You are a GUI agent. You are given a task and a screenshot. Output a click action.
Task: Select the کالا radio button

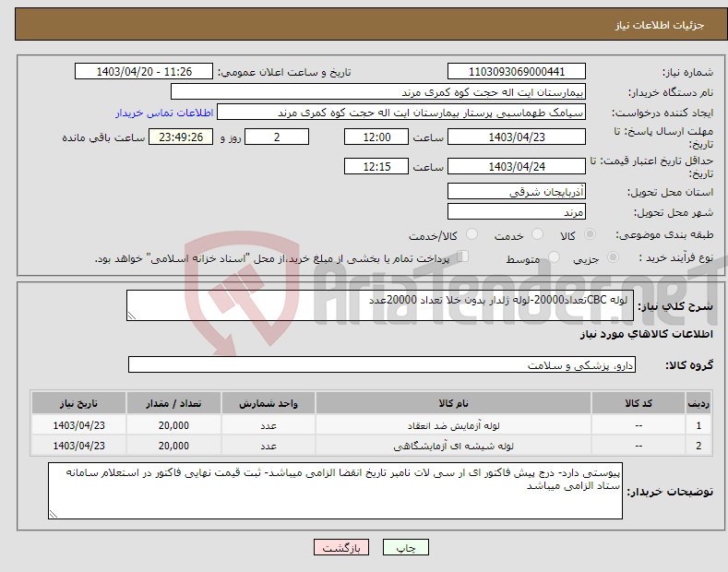pyautogui.click(x=590, y=234)
